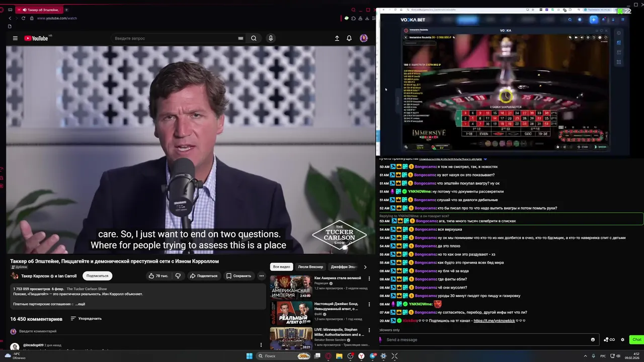The width and height of the screenshot is (644, 362).
Task: Show hidden system tray icons
Action: [585, 356]
